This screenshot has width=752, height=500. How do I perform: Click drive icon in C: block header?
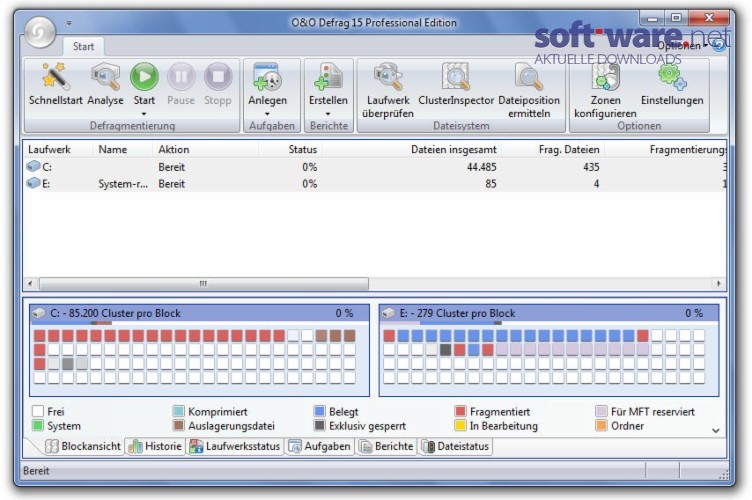[39, 313]
